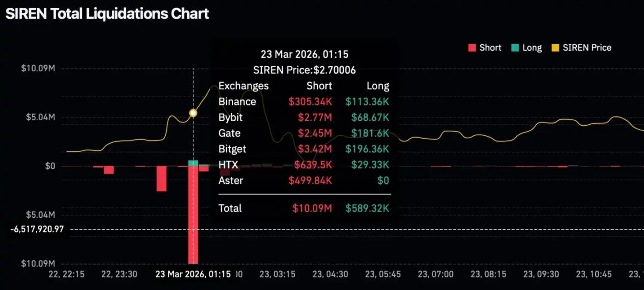Click the red bar before 23:30
The width and height of the screenshot is (644, 290).
[109, 170]
